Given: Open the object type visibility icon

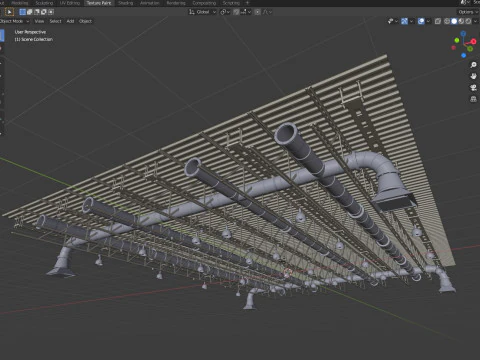Looking at the screenshot, I should 392,21.
